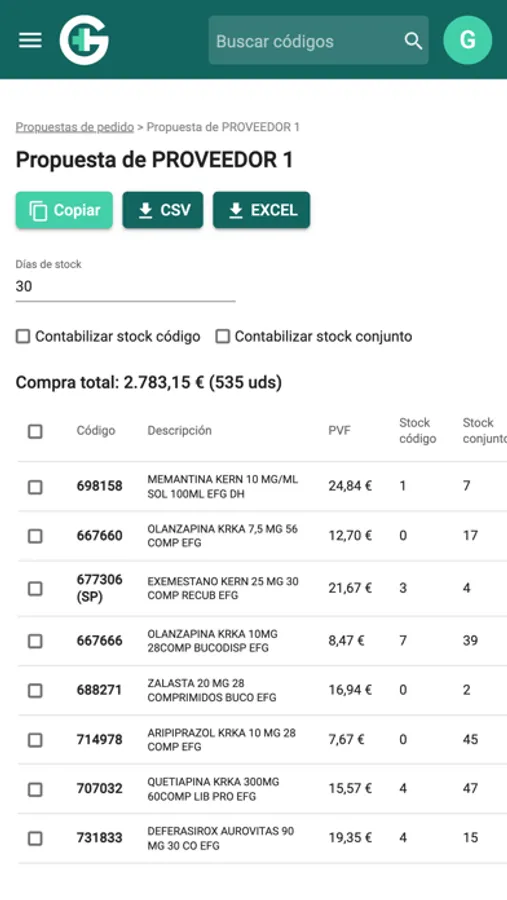Select the row checkbox for 714978

tap(35, 740)
